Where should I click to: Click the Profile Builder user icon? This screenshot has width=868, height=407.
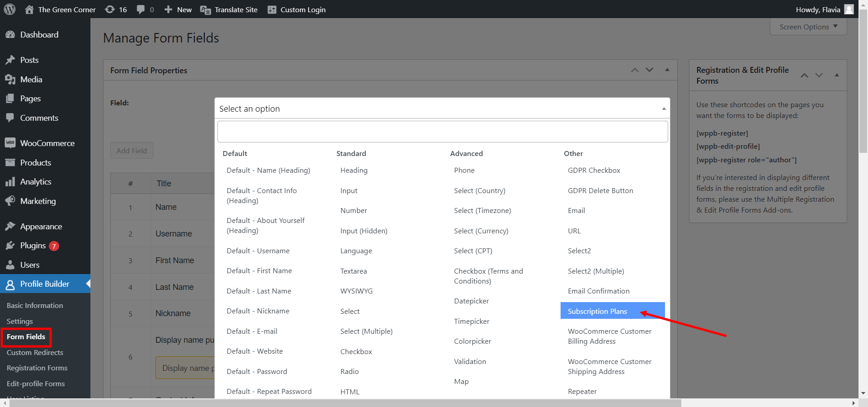click(10, 284)
